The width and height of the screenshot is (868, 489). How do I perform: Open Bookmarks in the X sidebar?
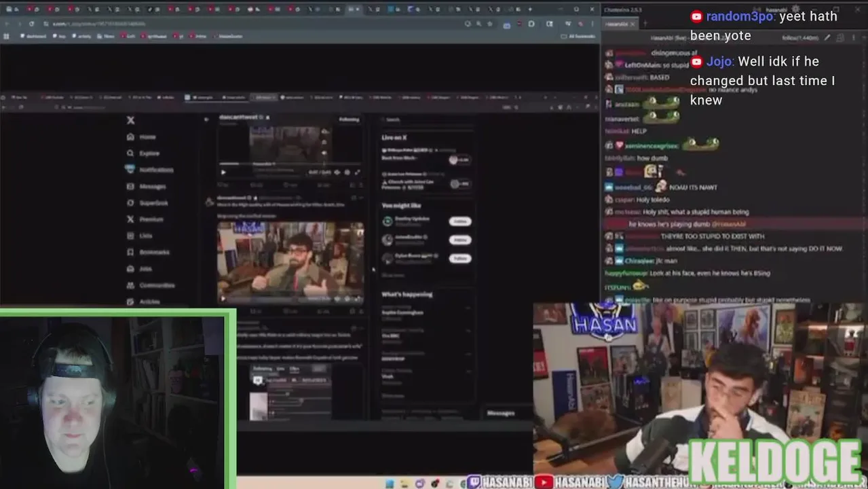pos(148,252)
